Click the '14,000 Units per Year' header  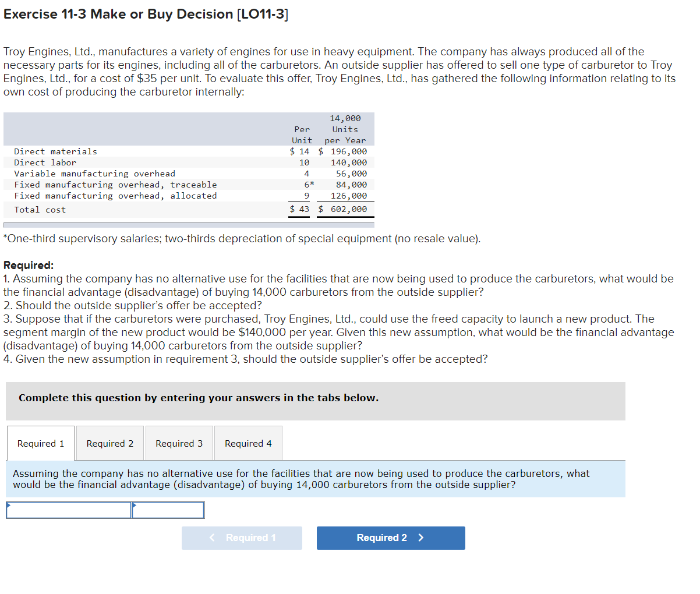pyautogui.click(x=345, y=129)
